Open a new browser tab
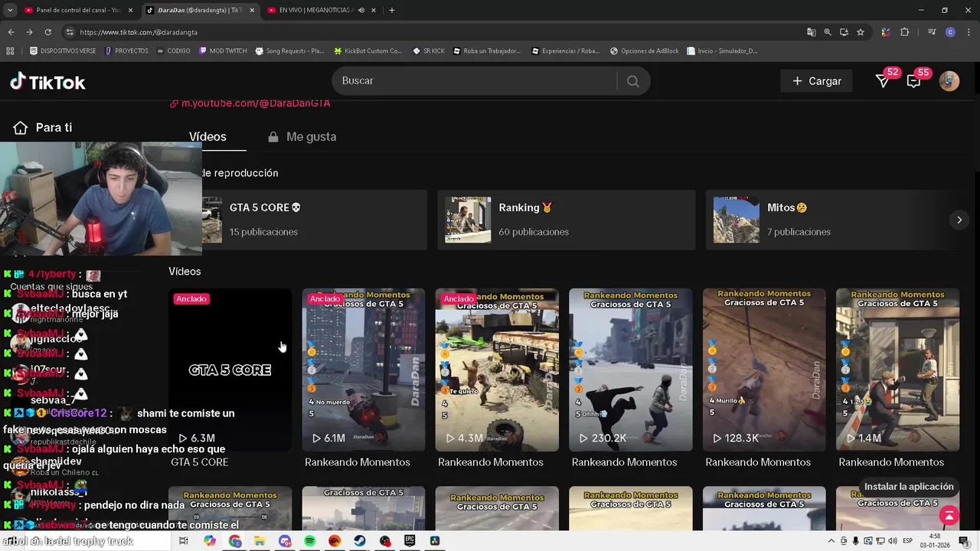980x551 pixels. coord(392,10)
